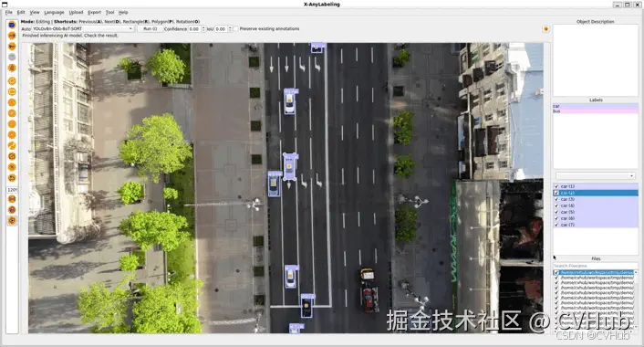Activate the Edit shapes tool icon
This screenshot has width=644, height=347.
point(12,156)
